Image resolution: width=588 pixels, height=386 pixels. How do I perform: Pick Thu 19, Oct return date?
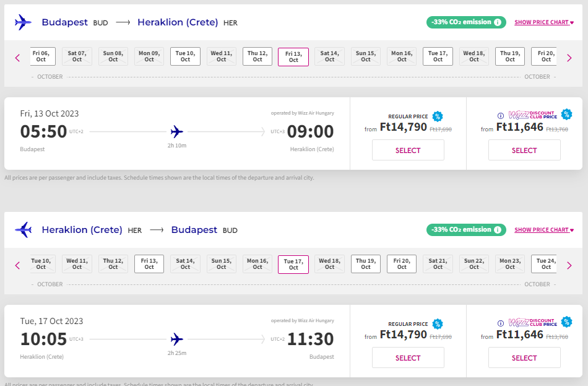click(x=366, y=264)
